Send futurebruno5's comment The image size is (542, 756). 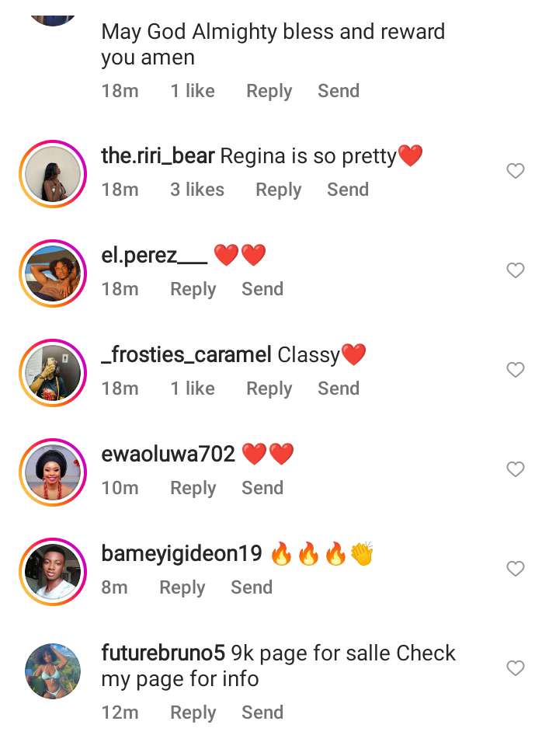[x=262, y=712]
